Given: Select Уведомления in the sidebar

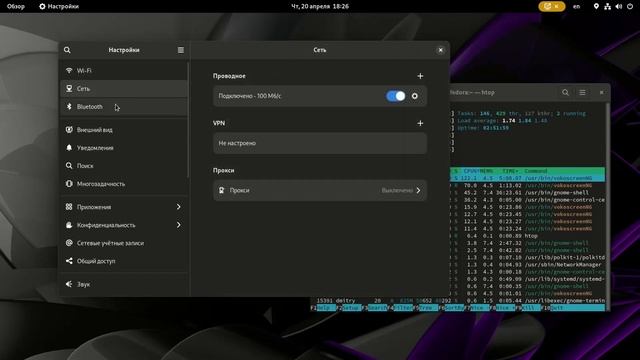Looking at the screenshot, I should tap(124, 148).
